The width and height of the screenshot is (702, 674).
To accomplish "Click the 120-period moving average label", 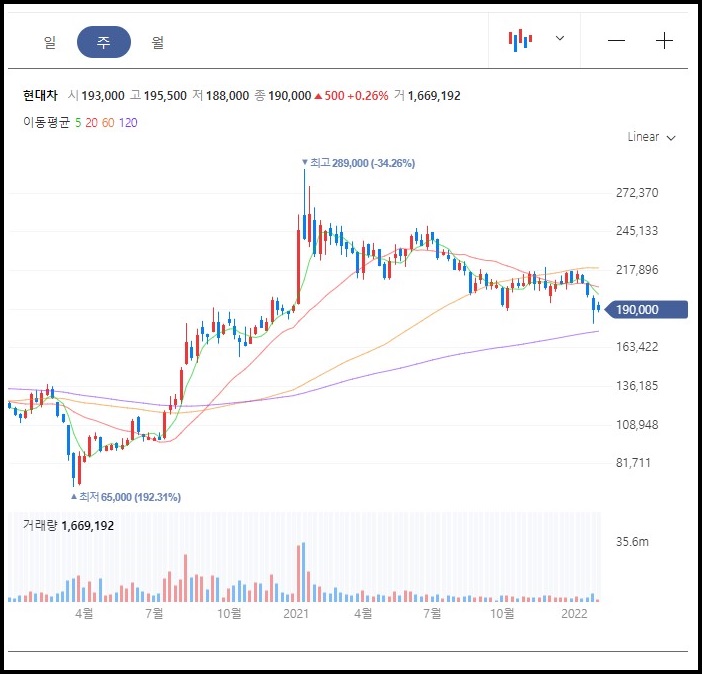I will [128, 123].
